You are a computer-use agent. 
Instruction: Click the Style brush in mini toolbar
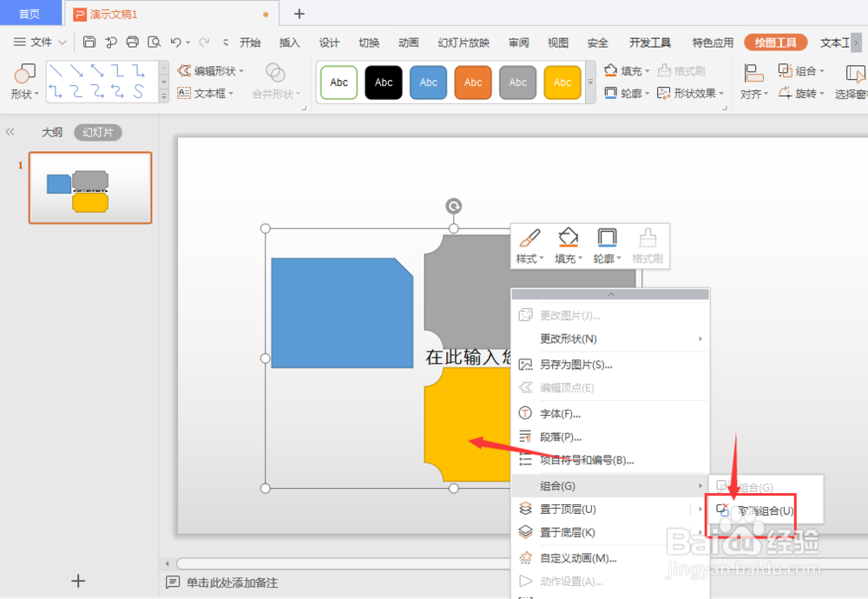pyautogui.click(x=529, y=247)
